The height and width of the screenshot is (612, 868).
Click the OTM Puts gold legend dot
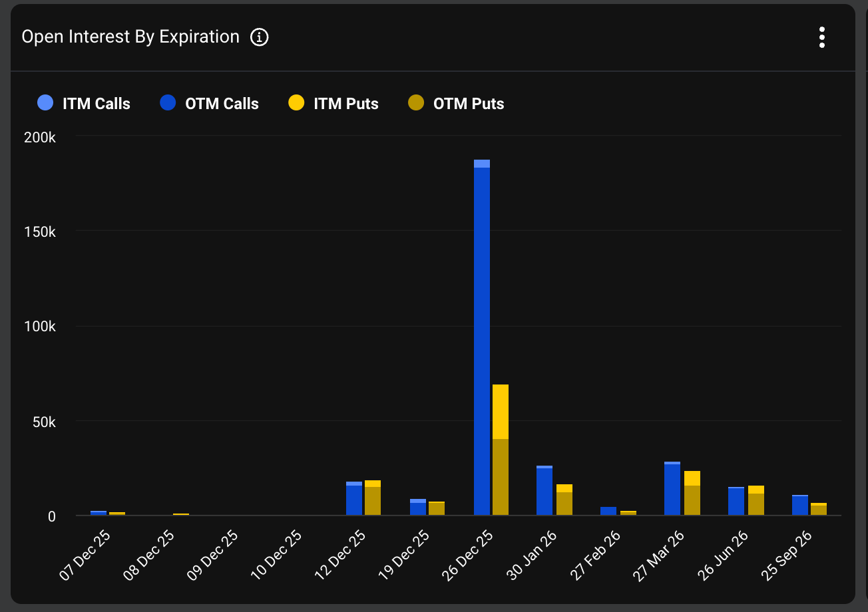pyautogui.click(x=416, y=103)
